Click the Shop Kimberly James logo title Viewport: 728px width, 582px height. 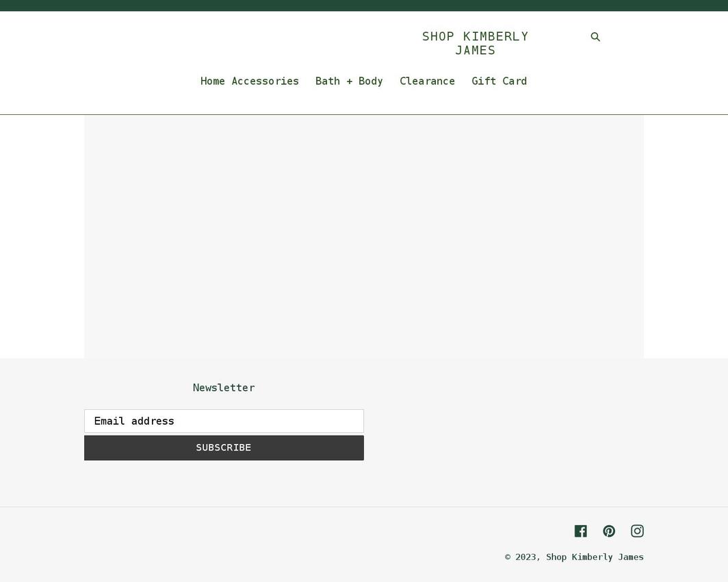point(475,43)
